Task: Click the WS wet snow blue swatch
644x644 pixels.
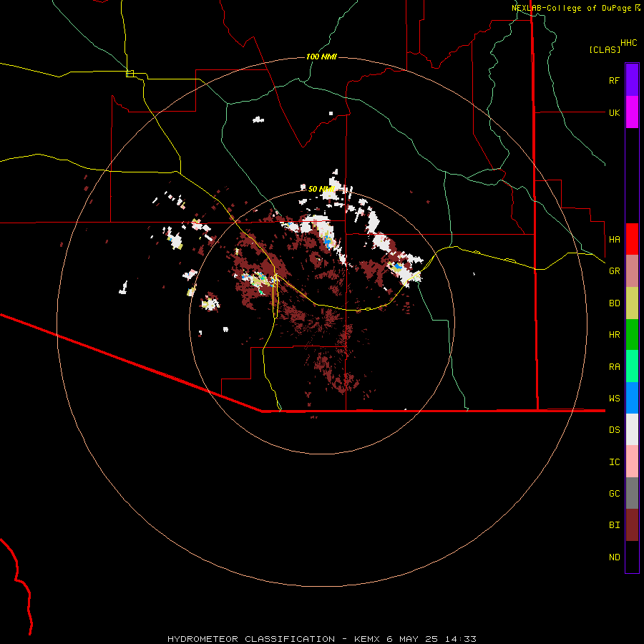Action: (x=632, y=398)
